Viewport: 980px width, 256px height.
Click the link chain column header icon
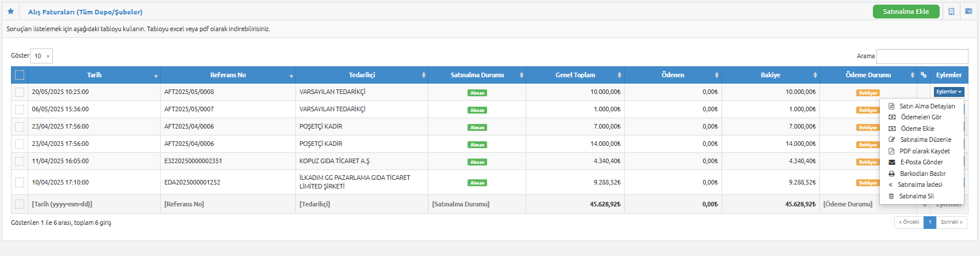924,75
